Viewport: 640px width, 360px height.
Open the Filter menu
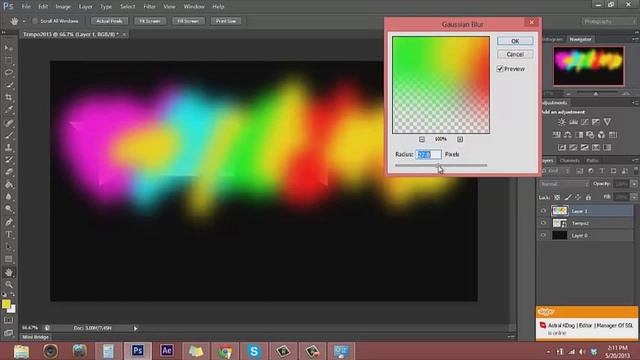coord(149,7)
